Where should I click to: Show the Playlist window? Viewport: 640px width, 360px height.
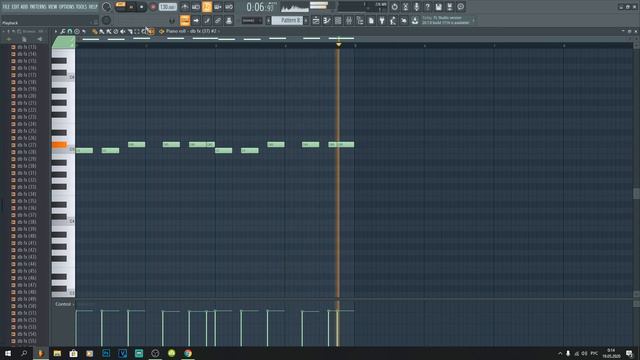[316, 20]
